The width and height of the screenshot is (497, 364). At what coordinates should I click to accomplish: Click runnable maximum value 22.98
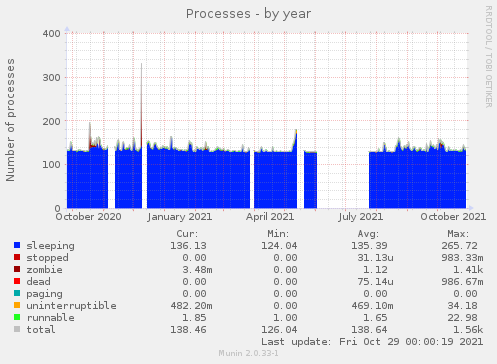pos(463,318)
